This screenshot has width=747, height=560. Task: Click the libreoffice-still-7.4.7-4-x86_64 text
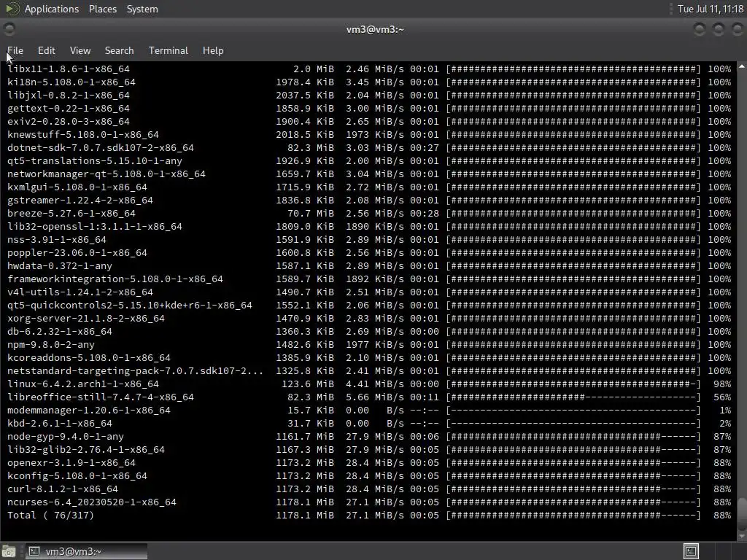[101, 397]
